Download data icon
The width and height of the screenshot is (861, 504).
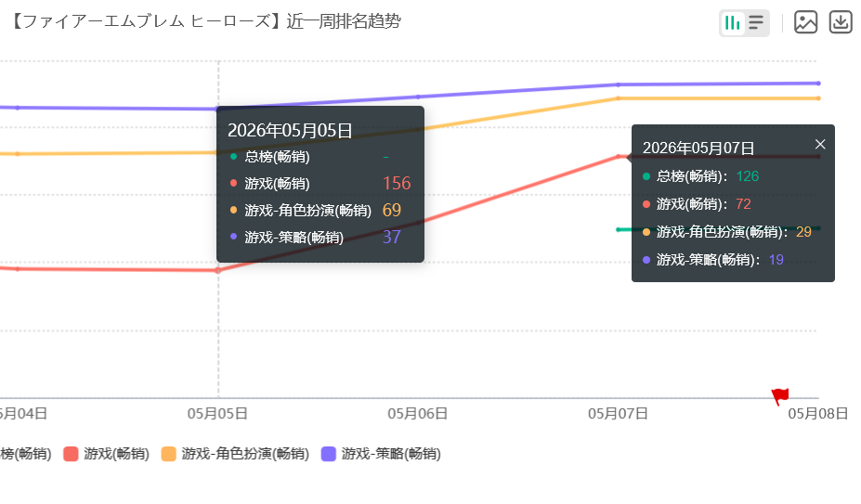pyautogui.click(x=841, y=22)
